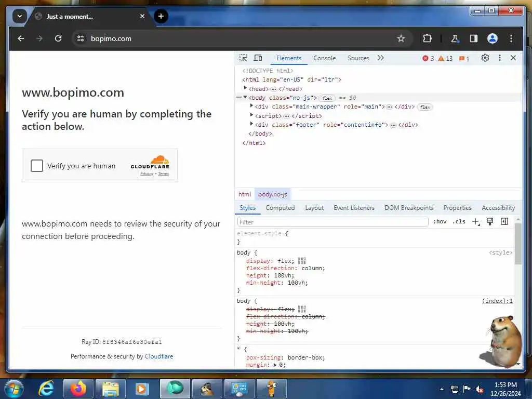Open the Computed styles tab

tap(280, 208)
